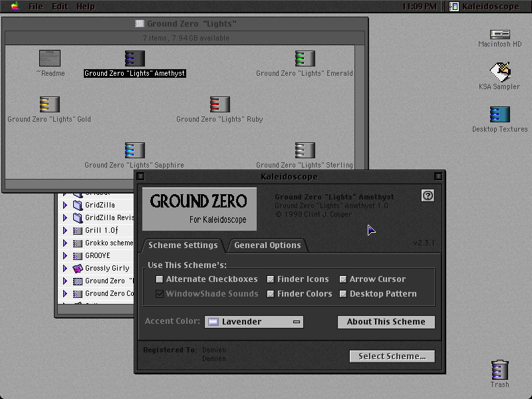Viewport: 532px width, 399px height.
Task: Click the Grill 1.0f scheme icon
Action: [78, 231]
